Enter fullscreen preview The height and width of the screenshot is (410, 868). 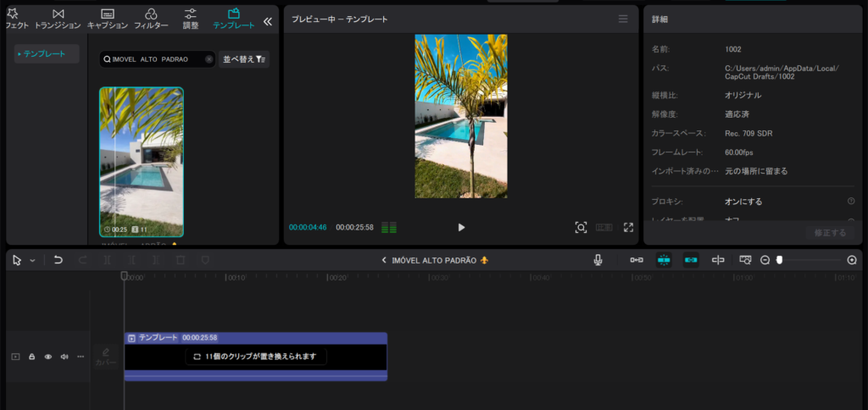pyautogui.click(x=628, y=227)
